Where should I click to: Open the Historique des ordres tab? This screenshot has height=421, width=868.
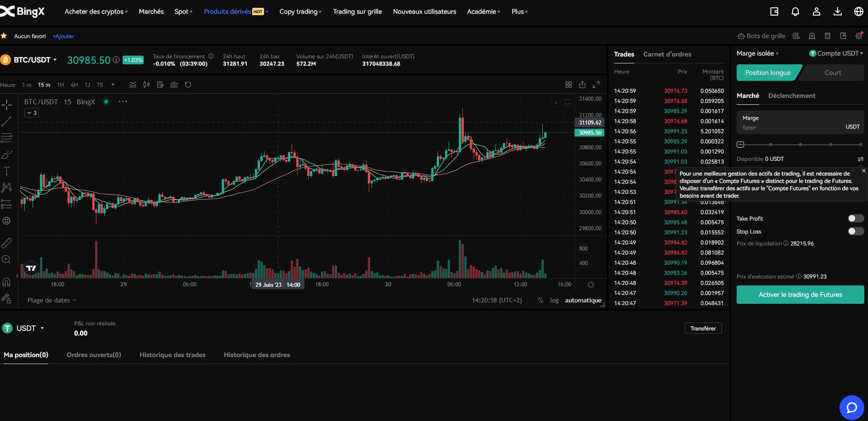click(257, 355)
